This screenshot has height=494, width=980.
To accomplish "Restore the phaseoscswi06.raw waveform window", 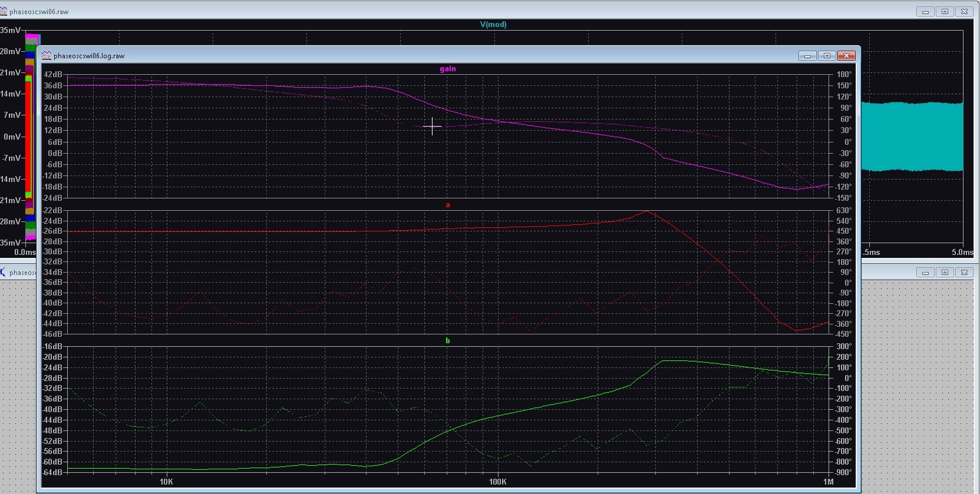I will 945,11.
